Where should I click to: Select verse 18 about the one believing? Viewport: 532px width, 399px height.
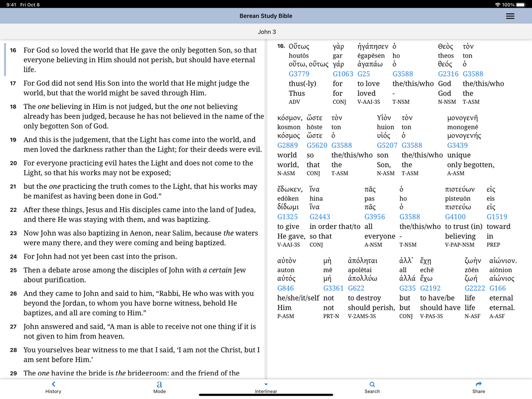coord(144,116)
